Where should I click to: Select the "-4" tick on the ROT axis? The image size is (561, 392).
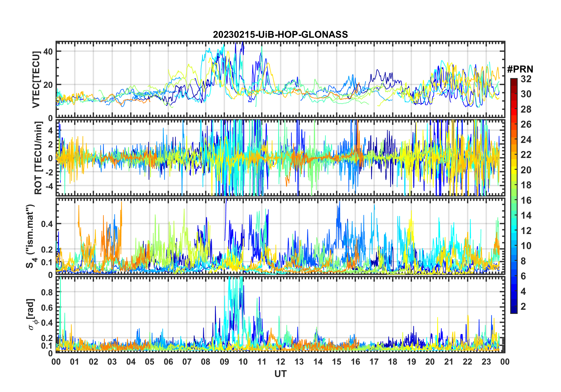point(49,186)
